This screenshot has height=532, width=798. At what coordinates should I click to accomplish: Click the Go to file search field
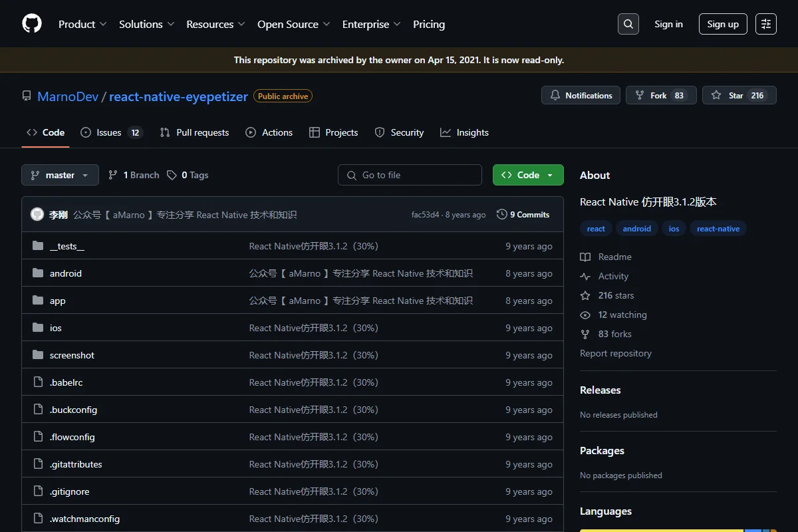(x=410, y=175)
